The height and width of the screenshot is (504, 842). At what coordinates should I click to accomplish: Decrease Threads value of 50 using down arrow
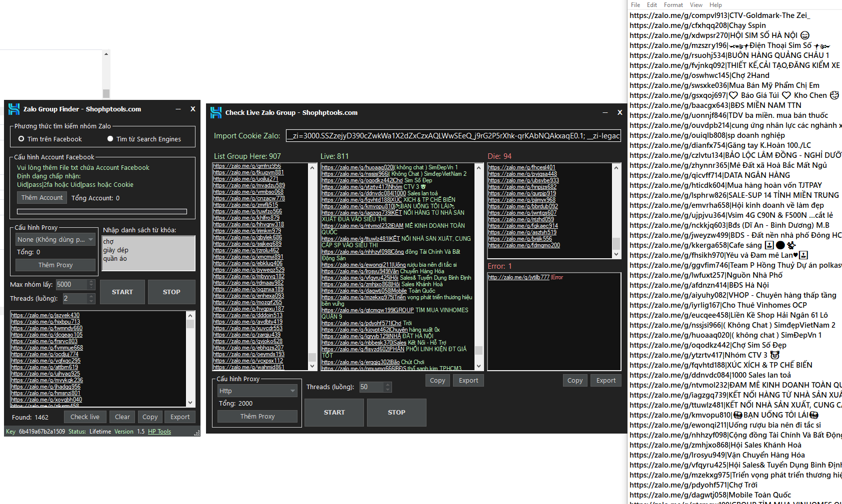(387, 390)
